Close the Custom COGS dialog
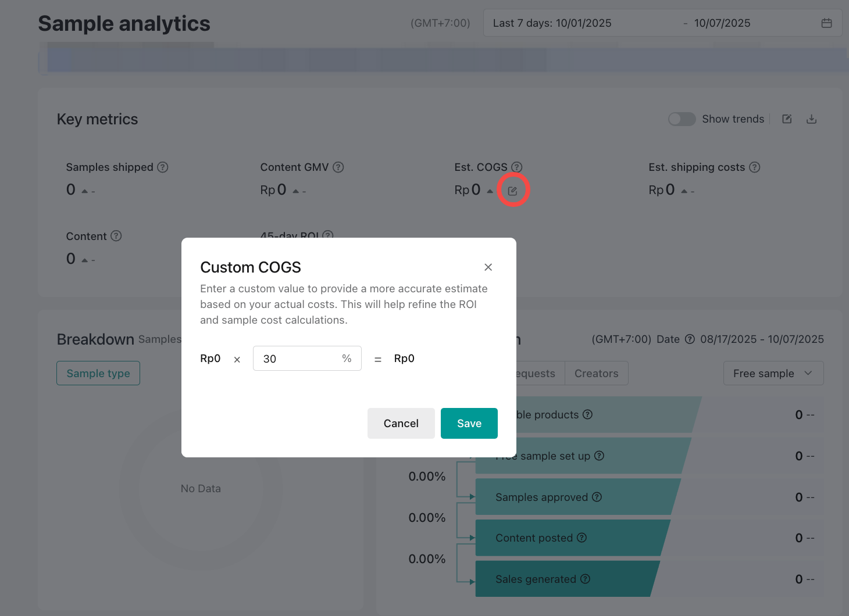The height and width of the screenshot is (616, 849). (488, 267)
